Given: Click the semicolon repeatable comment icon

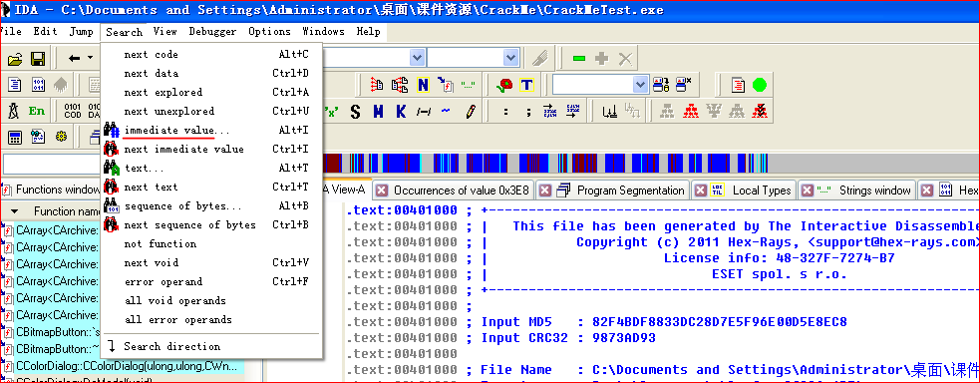Looking at the screenshot, I should pos(527,112).
